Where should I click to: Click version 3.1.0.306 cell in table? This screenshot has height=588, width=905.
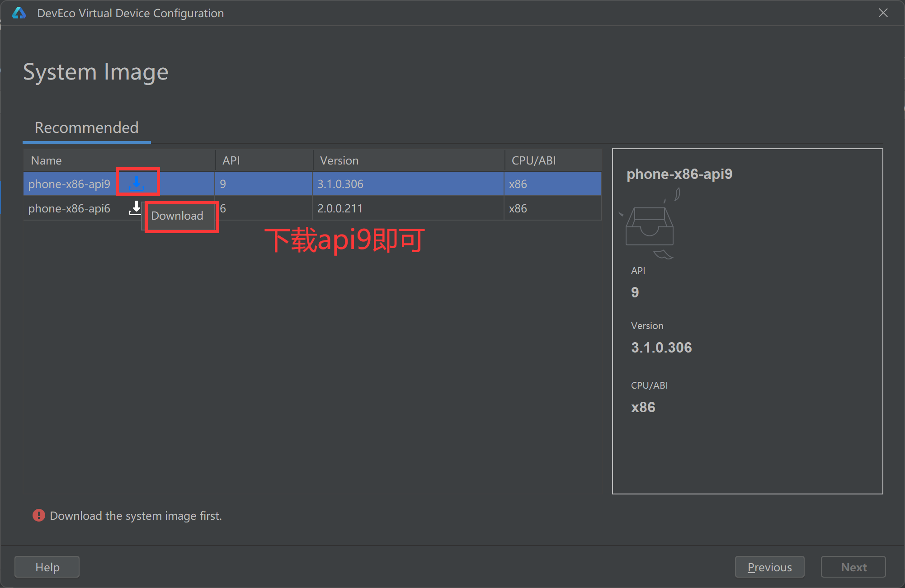point(340,184)
